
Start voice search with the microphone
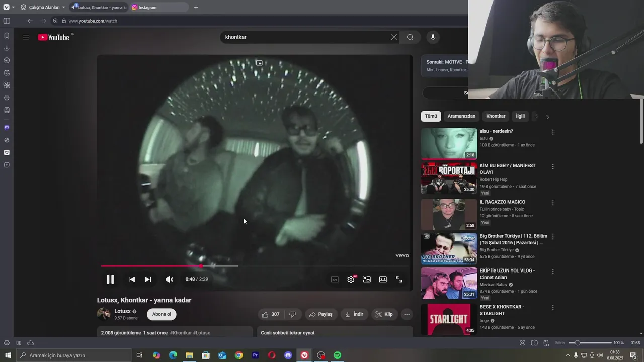point(433,37)
